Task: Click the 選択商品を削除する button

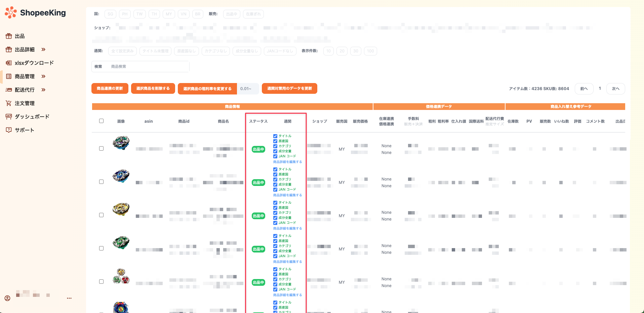Action: (x=153, y=88)
